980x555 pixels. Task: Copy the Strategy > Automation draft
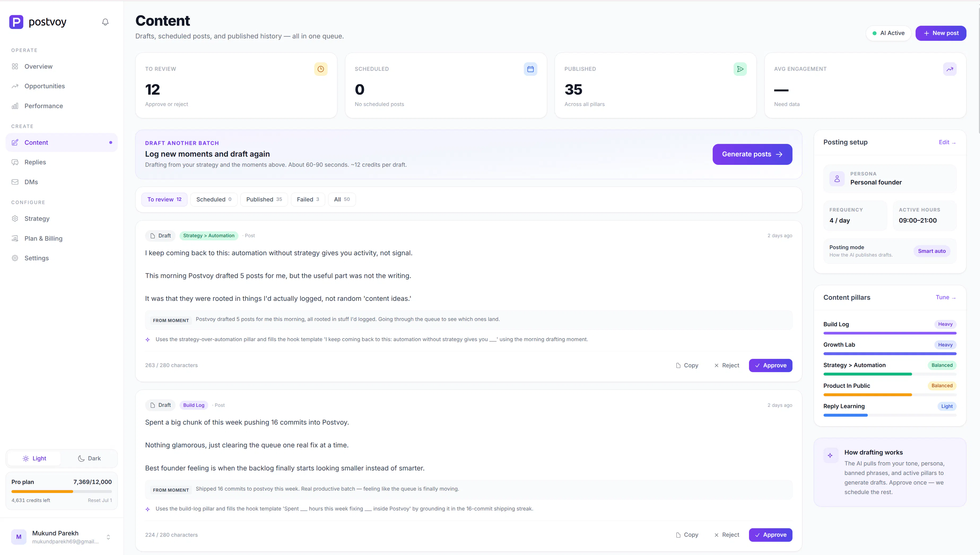[687, 365]
